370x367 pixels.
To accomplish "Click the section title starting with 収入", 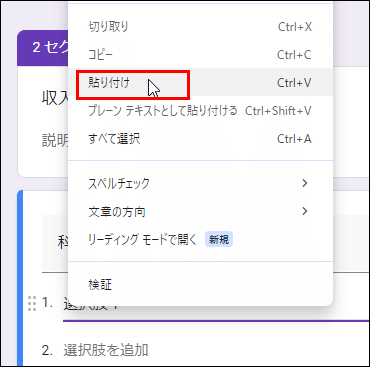I will click(x=55, y=98).
